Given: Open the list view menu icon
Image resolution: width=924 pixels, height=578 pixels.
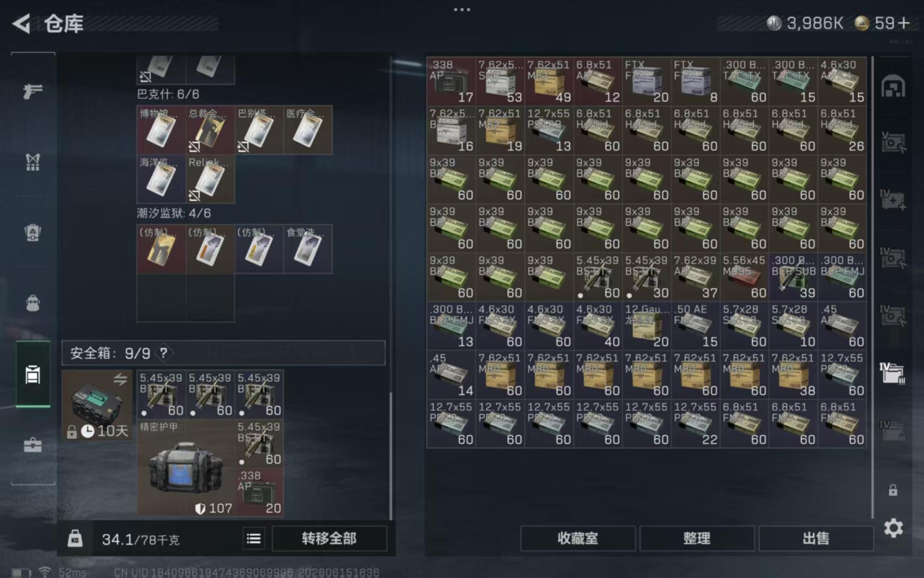Looking at the screenshot, I should 253,538.
